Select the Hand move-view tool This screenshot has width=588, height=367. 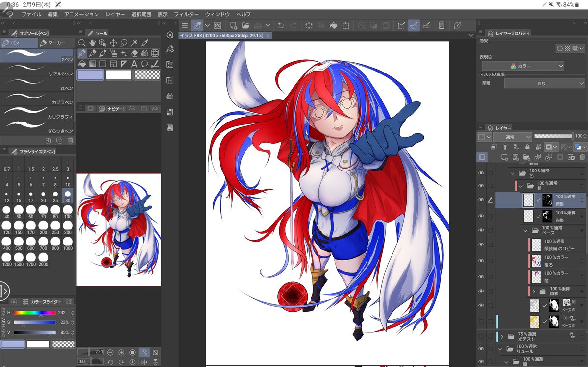(x=92, y=43)
